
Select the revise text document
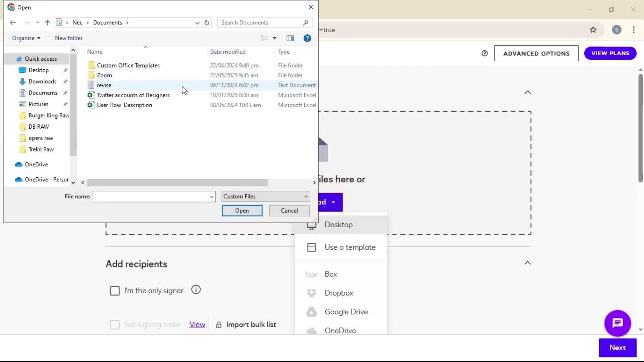click(x=104, y=85)
